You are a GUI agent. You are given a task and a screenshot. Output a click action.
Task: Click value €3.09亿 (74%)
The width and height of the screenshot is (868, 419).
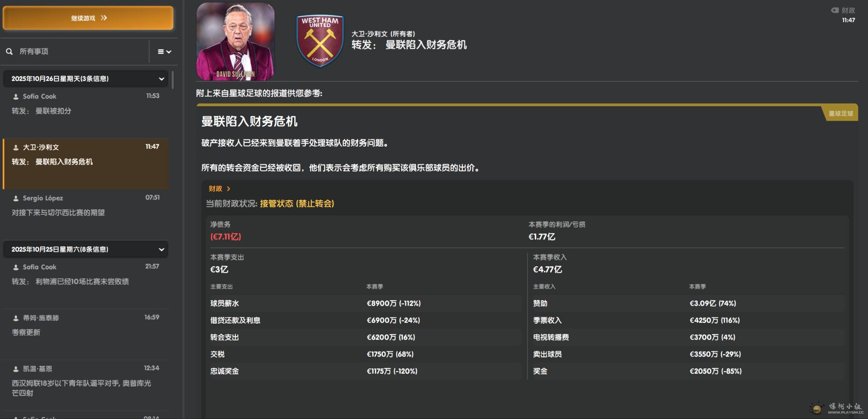713,303
